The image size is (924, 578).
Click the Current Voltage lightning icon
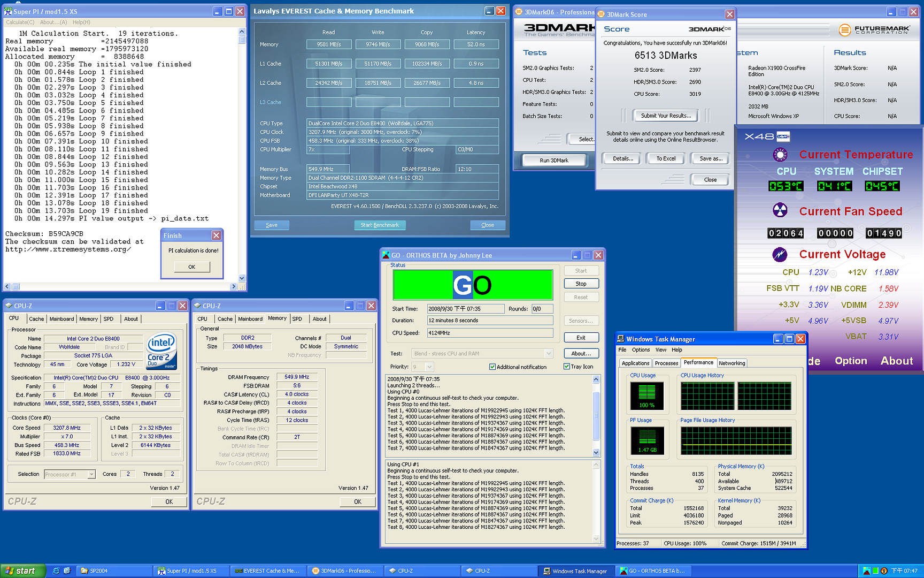pos(780,254)
